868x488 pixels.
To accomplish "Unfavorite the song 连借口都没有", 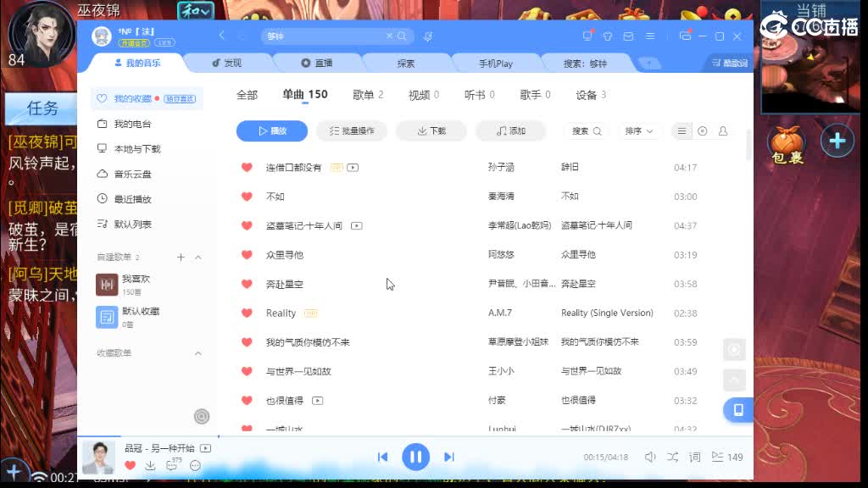I will click(x=247, y=167).
